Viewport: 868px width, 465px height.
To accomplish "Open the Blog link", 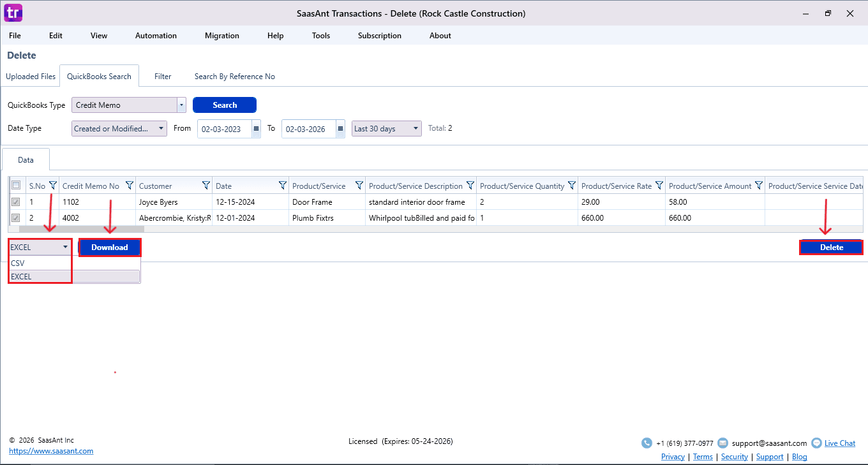I will point(800,457).
